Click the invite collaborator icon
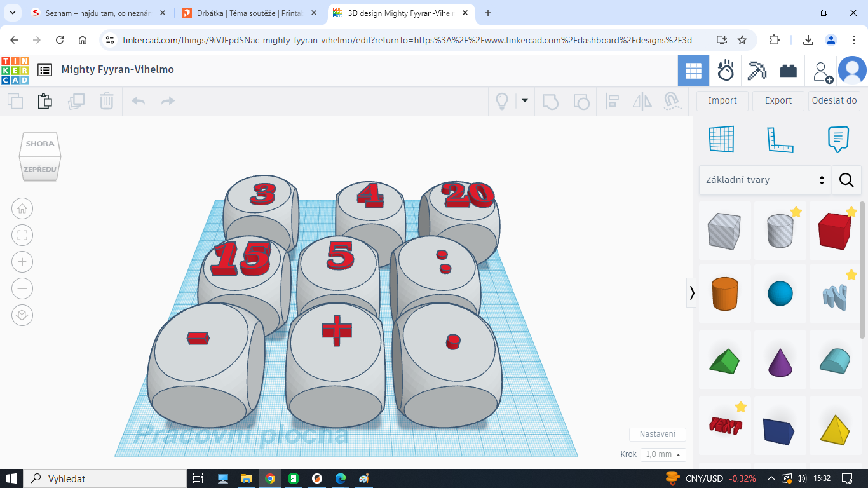Image resolution: width=868 pixels, height=488 pixels. [x=822, y=71]
